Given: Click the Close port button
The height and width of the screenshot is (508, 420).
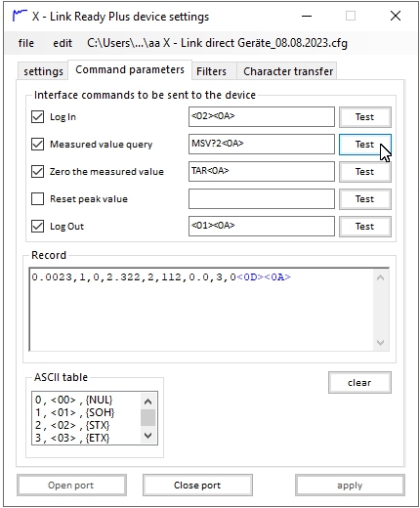Looking at the screenshot, I should [x=197, y=486].
